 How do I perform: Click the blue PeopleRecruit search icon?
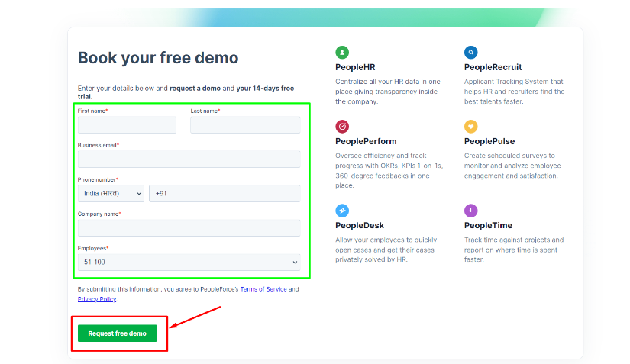[x=471, y=52]
